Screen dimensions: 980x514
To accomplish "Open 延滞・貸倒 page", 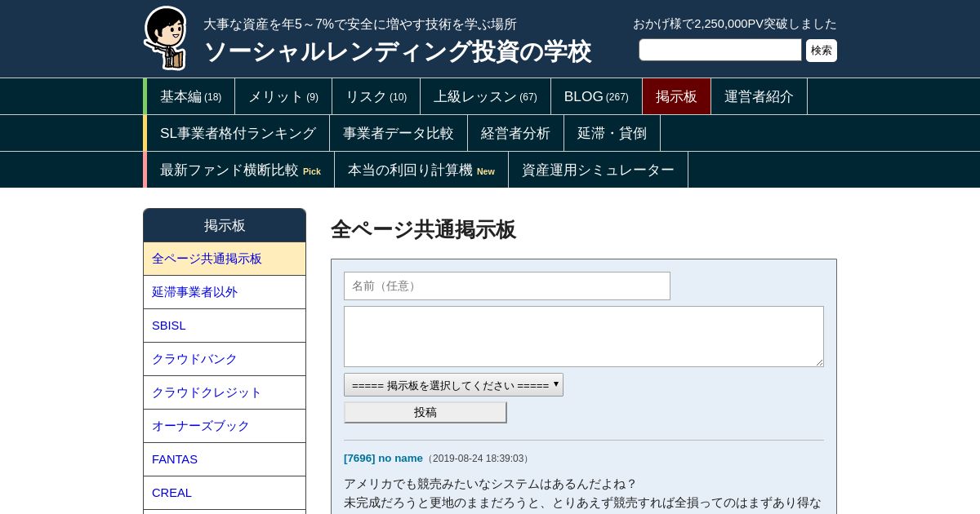I will click(612, 133).
